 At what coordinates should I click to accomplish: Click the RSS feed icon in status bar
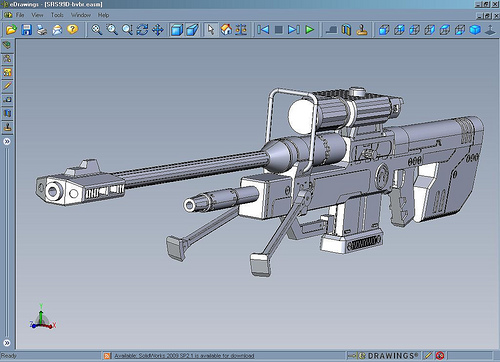(x=107, y=356)
